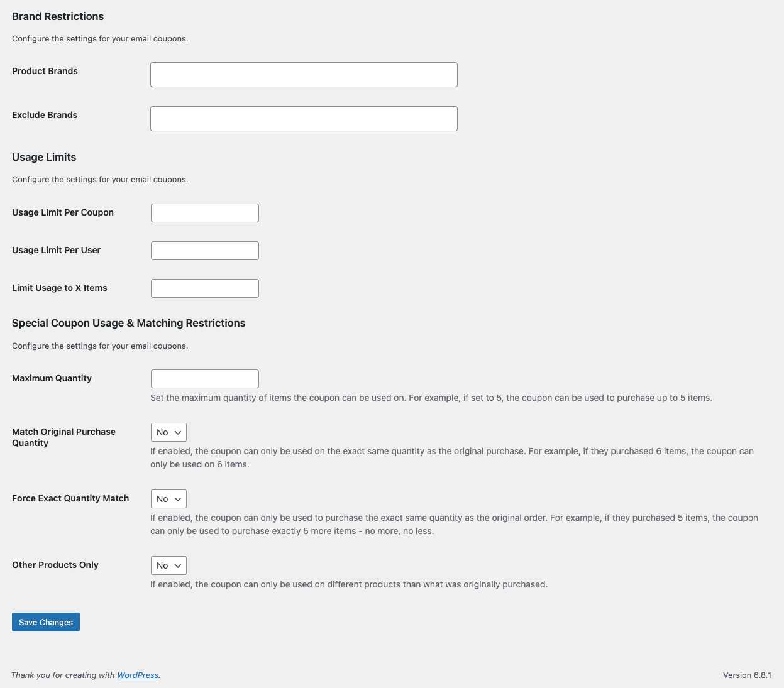Select the Usage Limit Per User input

click(205, 251)
